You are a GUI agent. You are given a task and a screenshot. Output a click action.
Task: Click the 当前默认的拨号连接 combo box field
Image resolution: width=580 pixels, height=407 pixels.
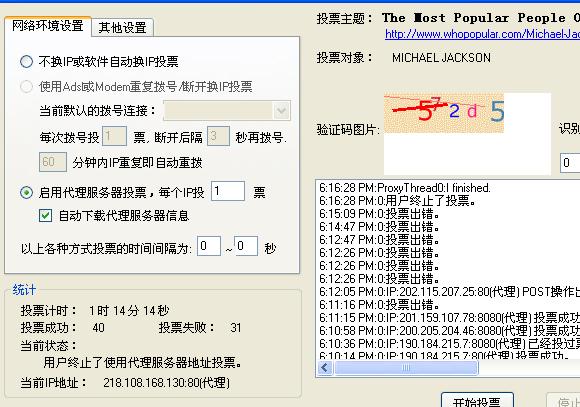(x=227, y=111)
